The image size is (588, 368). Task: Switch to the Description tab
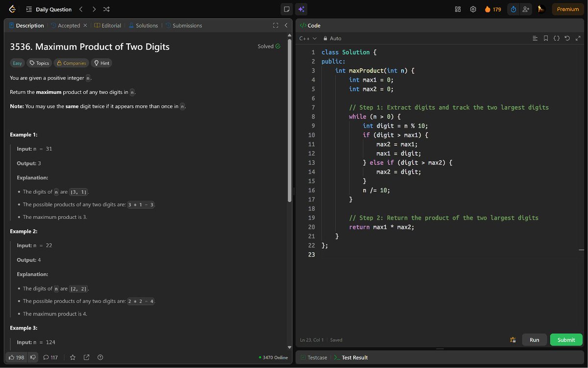click(x=26, y=26)
